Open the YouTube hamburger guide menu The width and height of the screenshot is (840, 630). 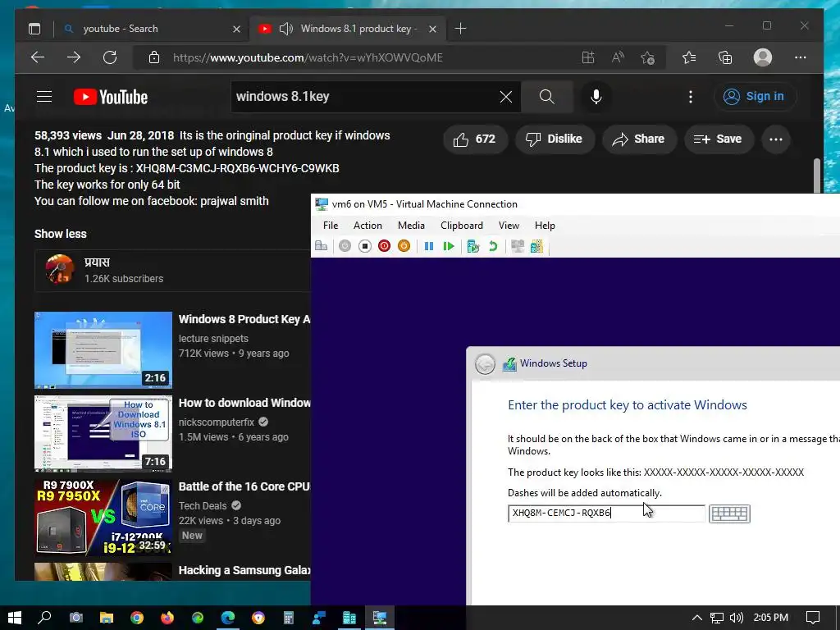(x=44, y=97)
